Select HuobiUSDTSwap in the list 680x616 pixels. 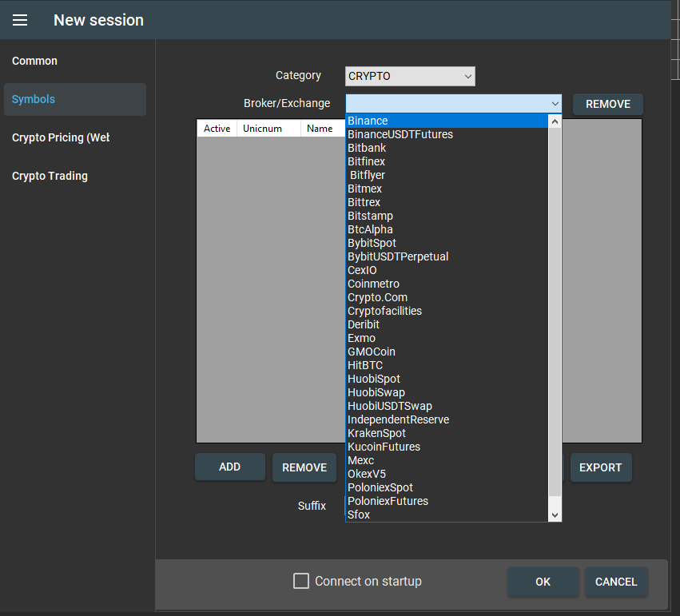pos(447,406)
